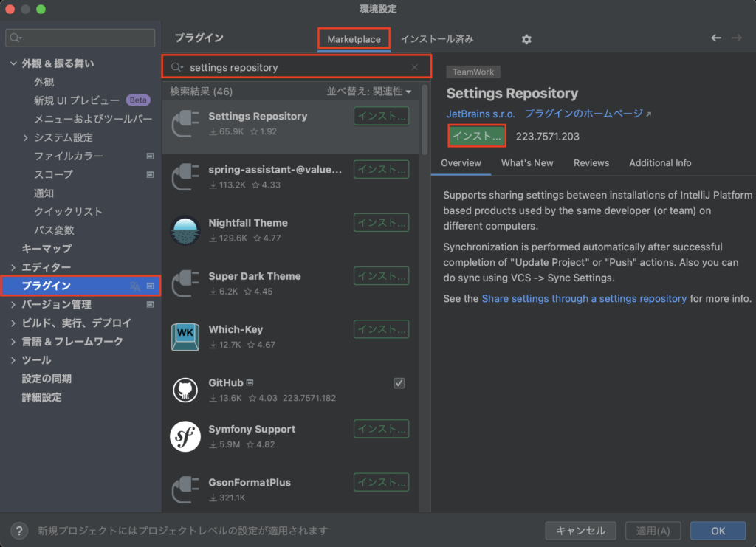Screen dimensions: 756x547
Task: Click the plugin results list scrollbar
Action: [x=425, y=120]
